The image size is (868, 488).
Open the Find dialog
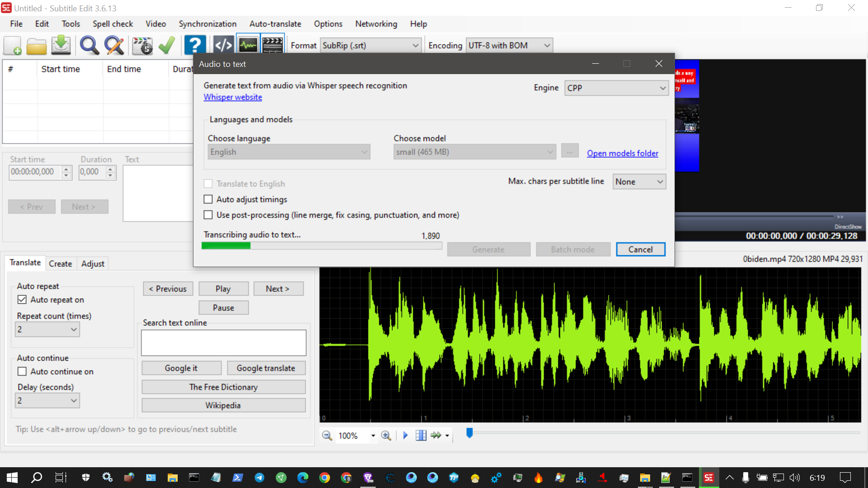tap(89, 45)
